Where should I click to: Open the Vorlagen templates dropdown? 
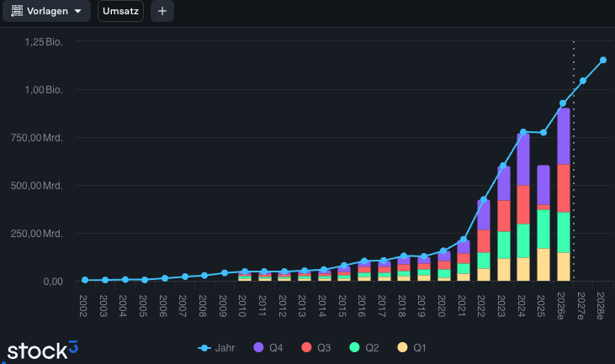point(46,11)
